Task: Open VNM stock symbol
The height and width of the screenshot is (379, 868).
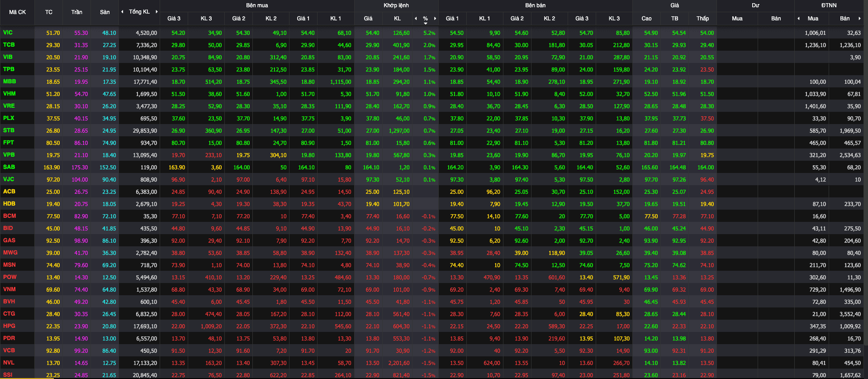Action: (x=9, y=289)
